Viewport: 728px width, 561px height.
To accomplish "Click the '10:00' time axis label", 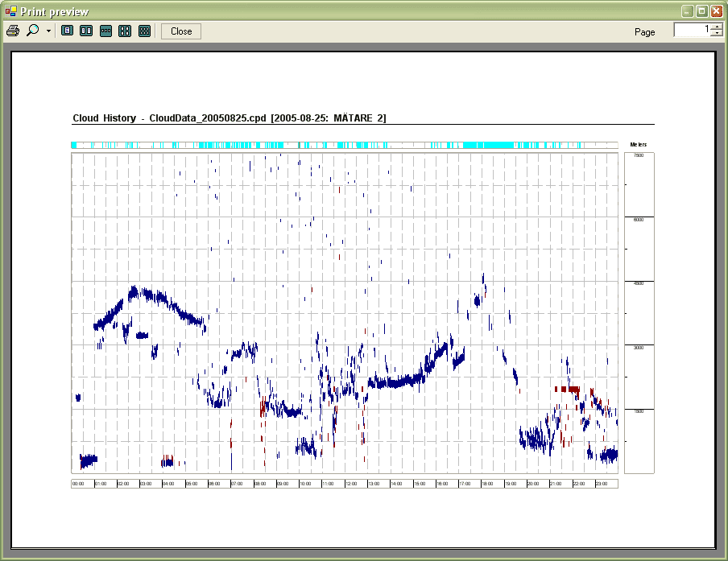I will pos(305,484).
